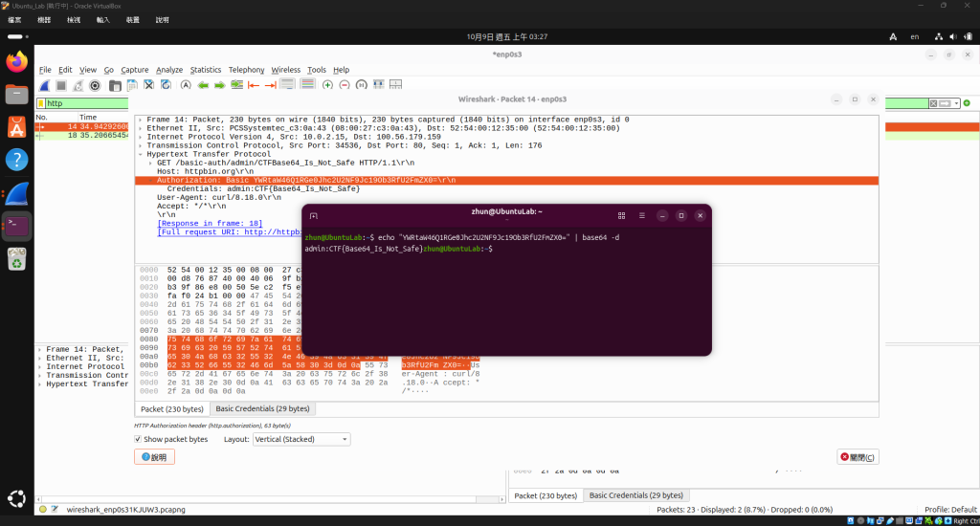Open the Telephony menu
This screenshot has height=526, width=980.
(x=246, y=70)
